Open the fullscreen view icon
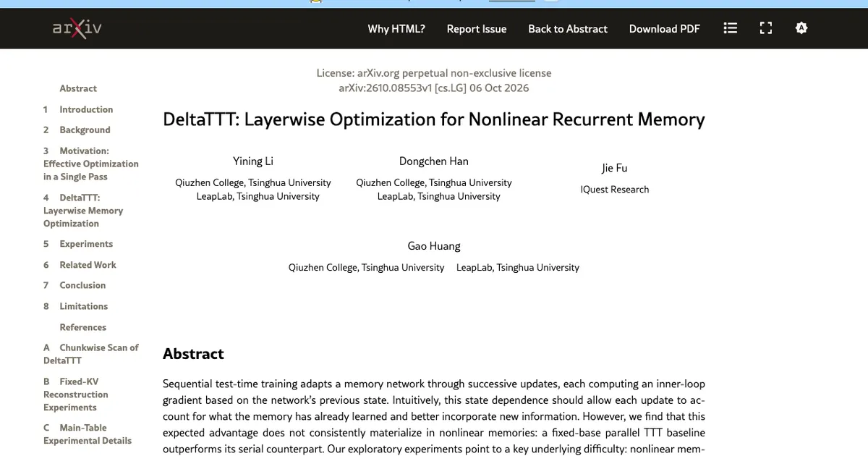The width and height of the screenshot is (868, 456). pyautogui.click(x=766, y=28)
